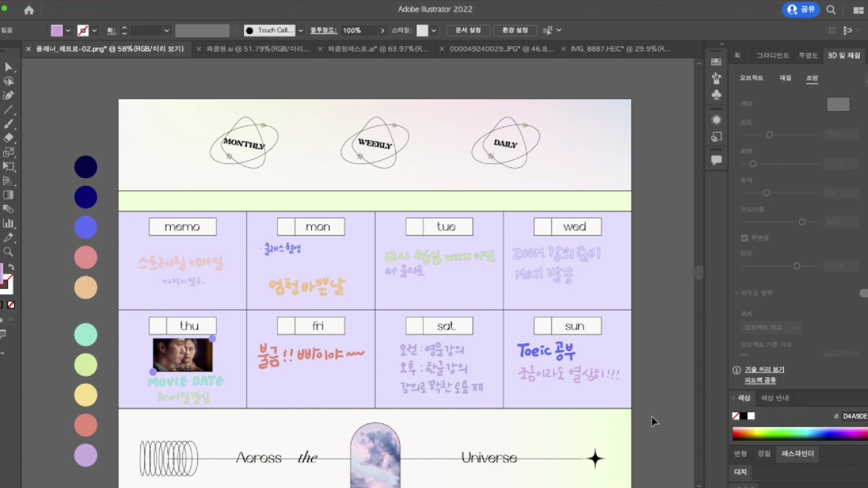868x488 pixels.
Task: Select the Paintbrush tool
Action: (x=8, y=124)
